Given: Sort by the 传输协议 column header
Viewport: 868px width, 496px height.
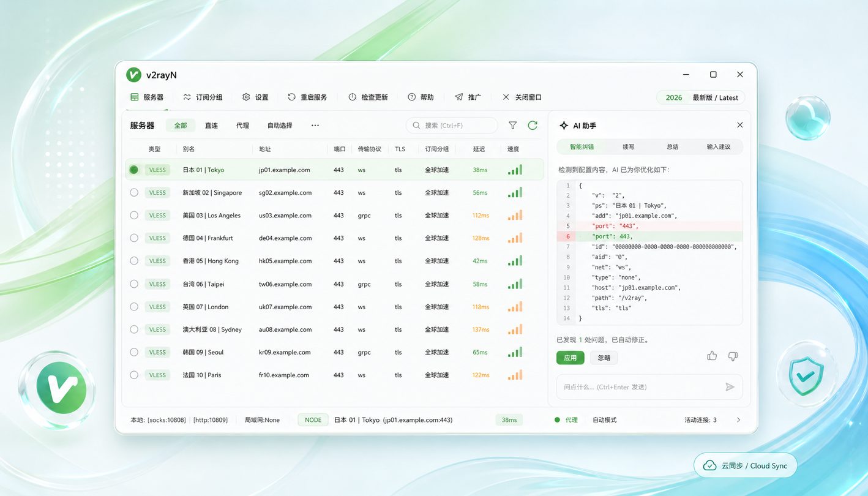Looking at the screenshot, I should pyautogui.click(x=370, y=149).
